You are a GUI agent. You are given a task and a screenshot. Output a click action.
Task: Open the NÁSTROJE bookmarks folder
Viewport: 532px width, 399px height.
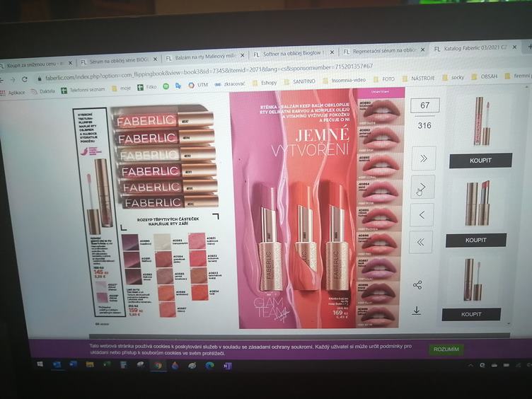tap(418, 79)
